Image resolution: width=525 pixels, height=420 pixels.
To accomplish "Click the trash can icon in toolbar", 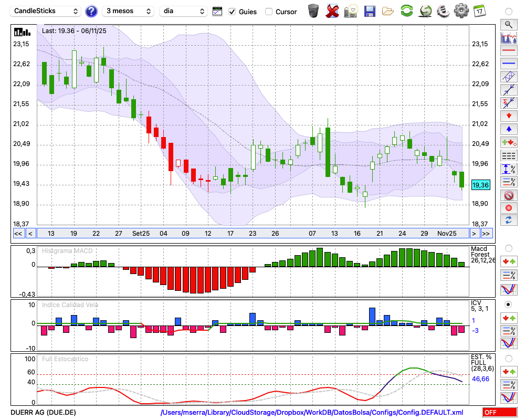I will click(x=313, y=10).
